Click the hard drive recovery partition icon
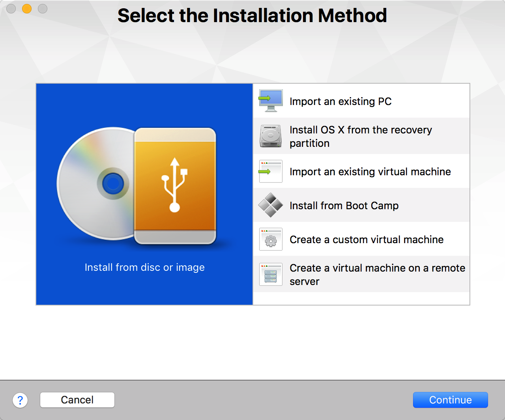Screen dimensions: 505x420 [271, 136]
